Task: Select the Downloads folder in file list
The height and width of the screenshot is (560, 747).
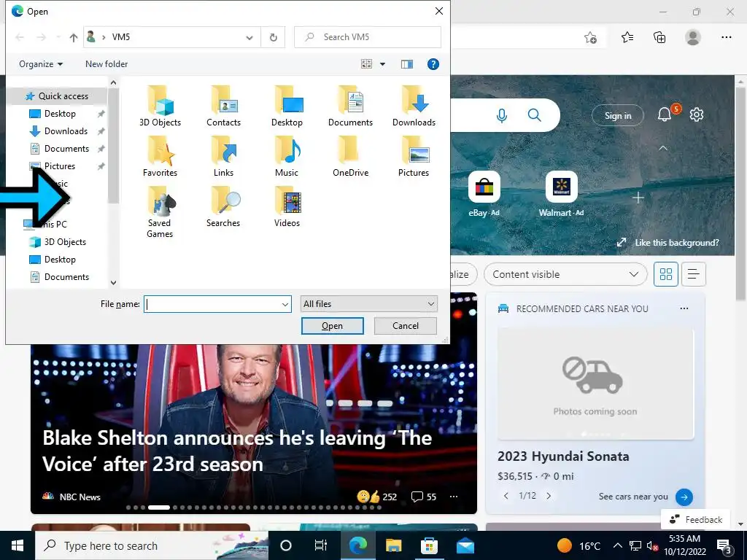Action: [414, 106]
